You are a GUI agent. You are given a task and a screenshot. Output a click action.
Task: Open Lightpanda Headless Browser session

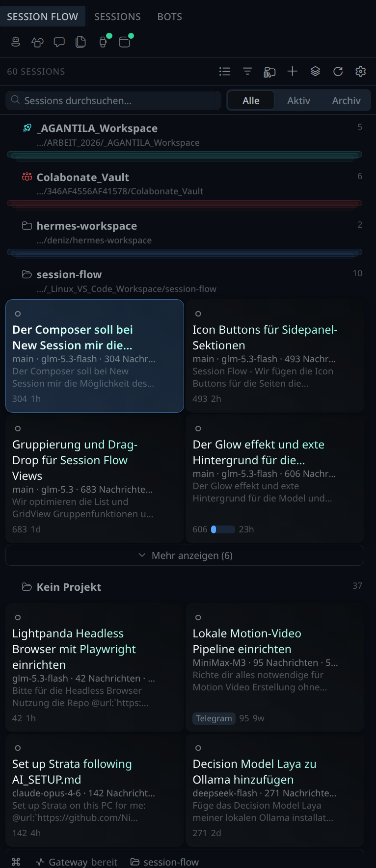(x=95, y=667)
